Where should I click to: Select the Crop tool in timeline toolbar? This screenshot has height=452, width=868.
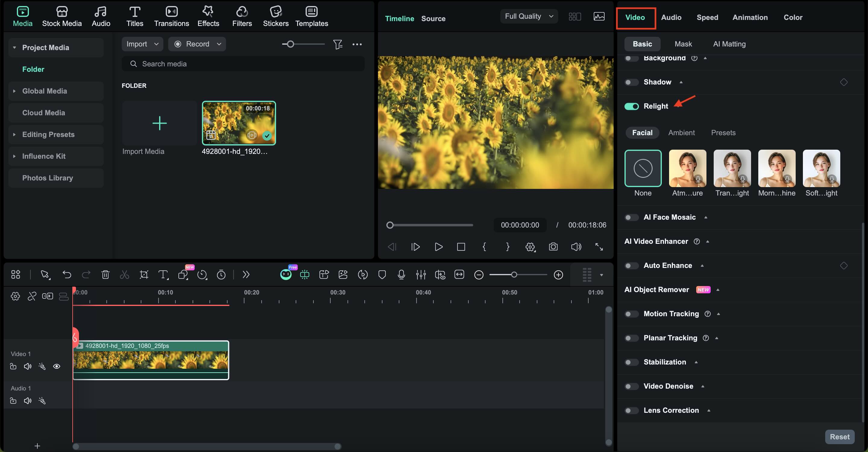pos(144,275)
